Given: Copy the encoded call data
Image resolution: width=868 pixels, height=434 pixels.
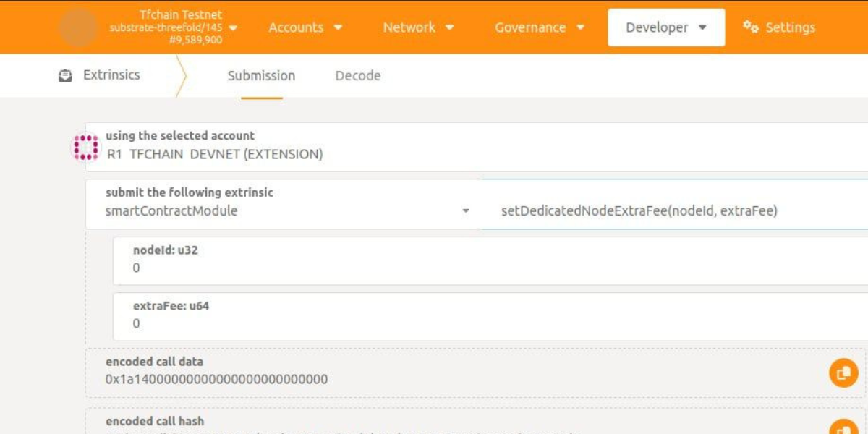Looking at the screenshot, I should [x=843, y=373].
